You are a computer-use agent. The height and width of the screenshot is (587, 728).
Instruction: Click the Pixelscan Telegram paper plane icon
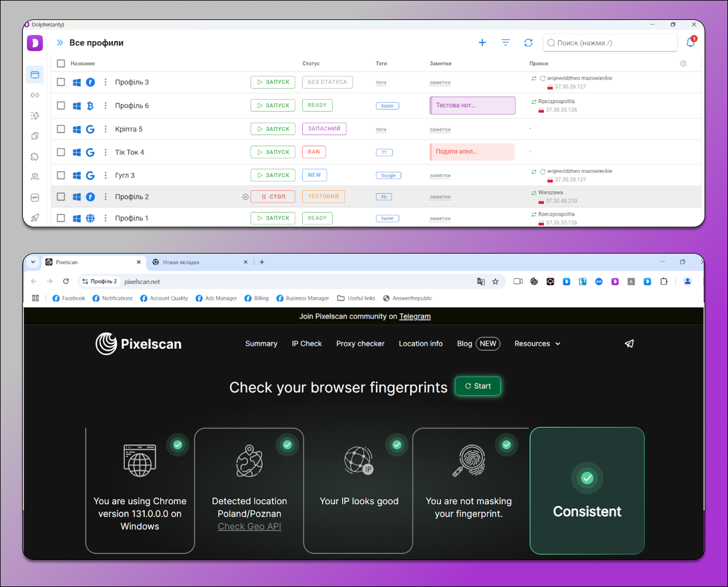tap(629, 344)
